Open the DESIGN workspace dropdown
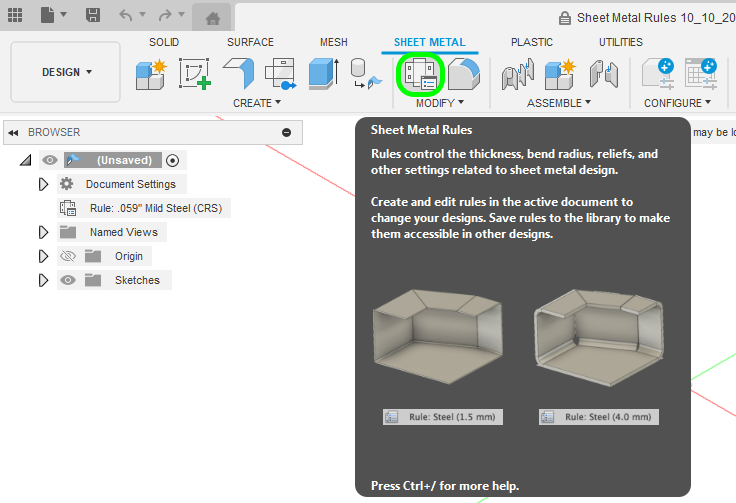 [x=66, y=72]
